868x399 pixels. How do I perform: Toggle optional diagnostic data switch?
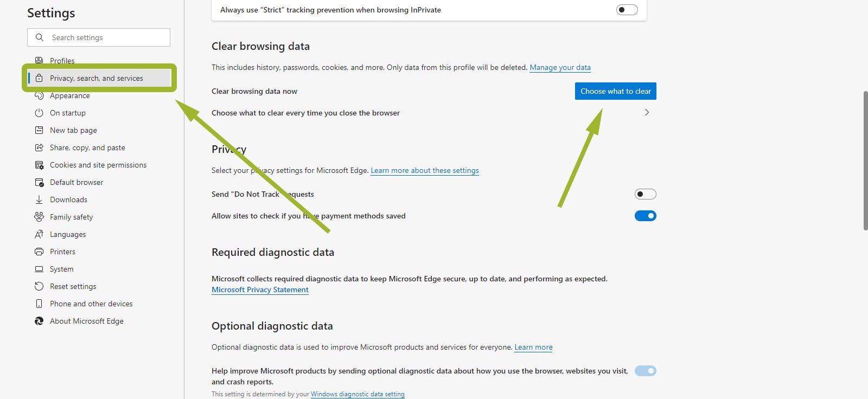[645, 371]
